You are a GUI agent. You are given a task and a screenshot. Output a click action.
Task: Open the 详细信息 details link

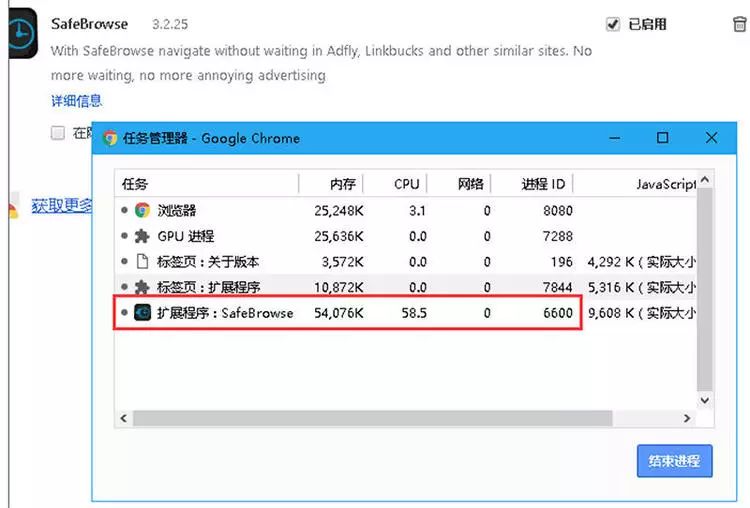(77, 100)
